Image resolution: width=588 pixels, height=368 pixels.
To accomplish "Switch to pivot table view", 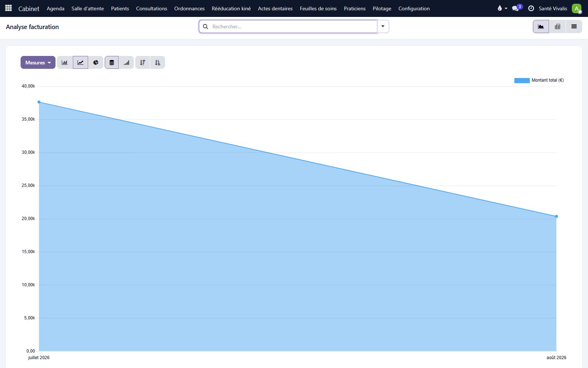I will coord(557,26).
